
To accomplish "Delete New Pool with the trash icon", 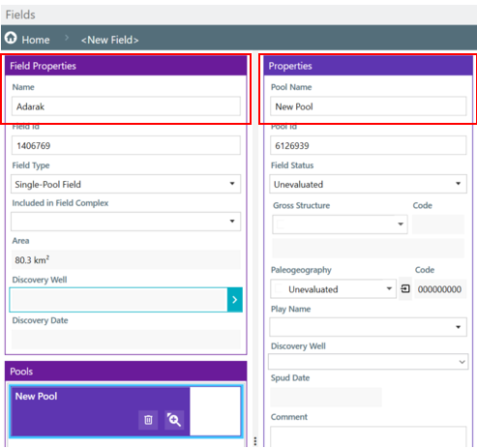I will (148, 420).
